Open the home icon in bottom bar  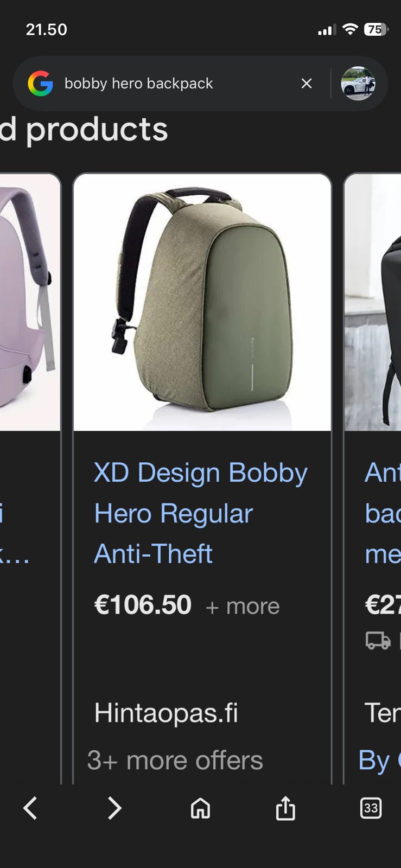tap(200, 808)
